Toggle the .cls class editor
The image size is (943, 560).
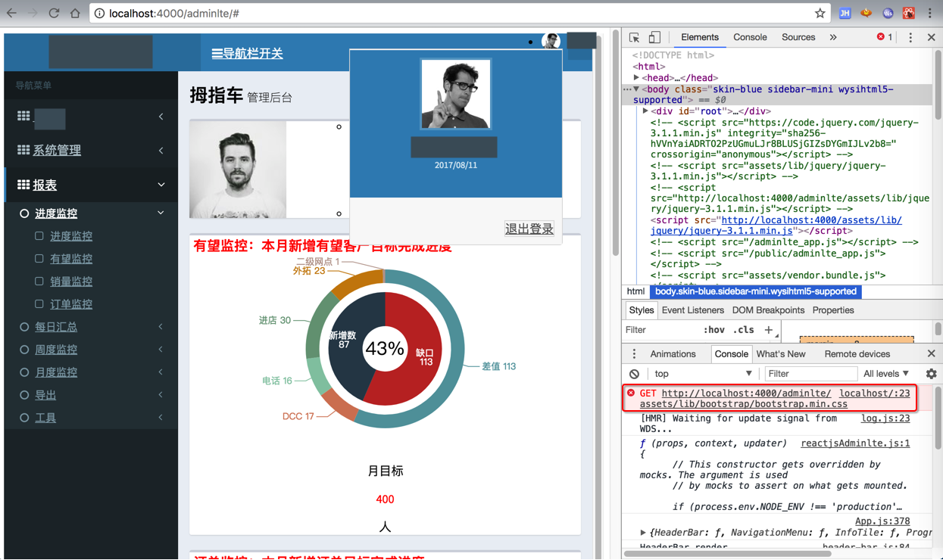(744, 330)
